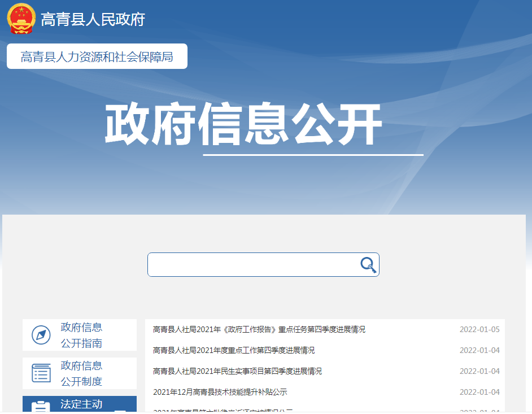This screenshot has height=414, width=532.
Task: Click the date beside 技术技能提升补贴公示
Action: (479, 392)
